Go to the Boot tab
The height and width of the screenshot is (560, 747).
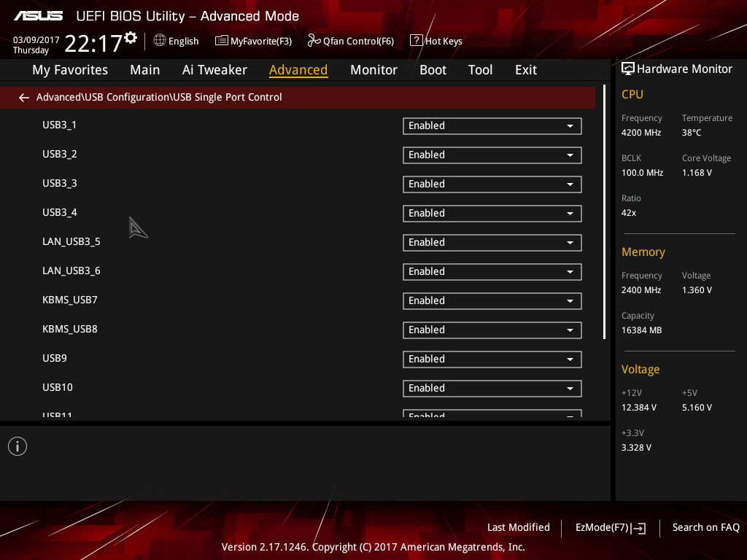click(433, 70)
